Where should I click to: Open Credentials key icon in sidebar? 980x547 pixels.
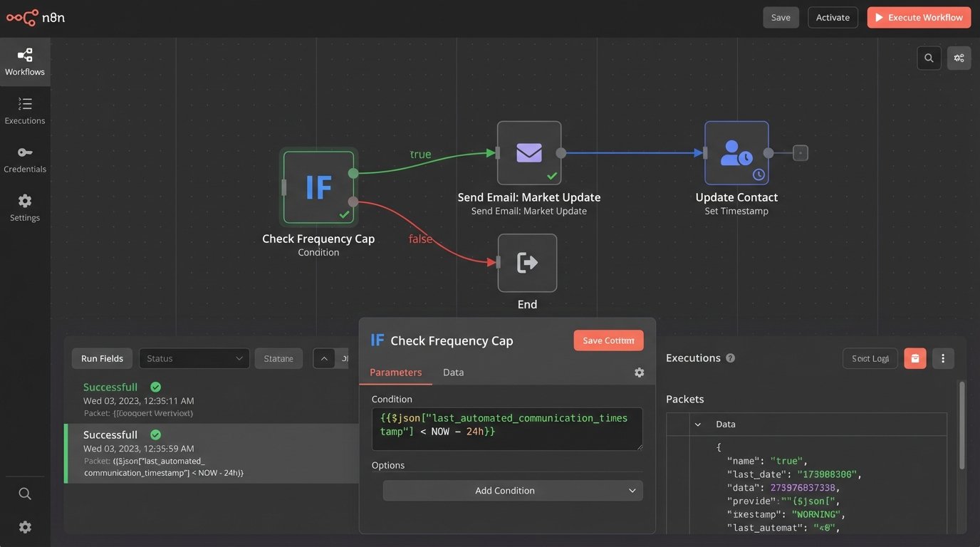(25, 160)
